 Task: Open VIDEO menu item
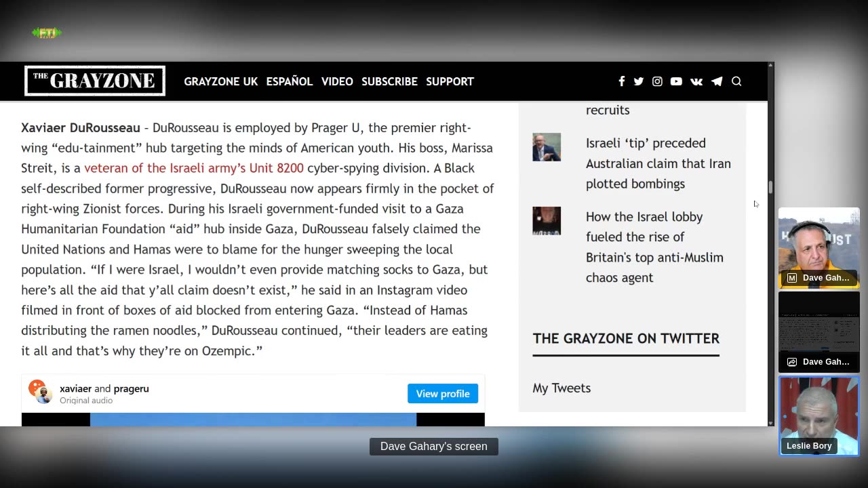point(337,81)
